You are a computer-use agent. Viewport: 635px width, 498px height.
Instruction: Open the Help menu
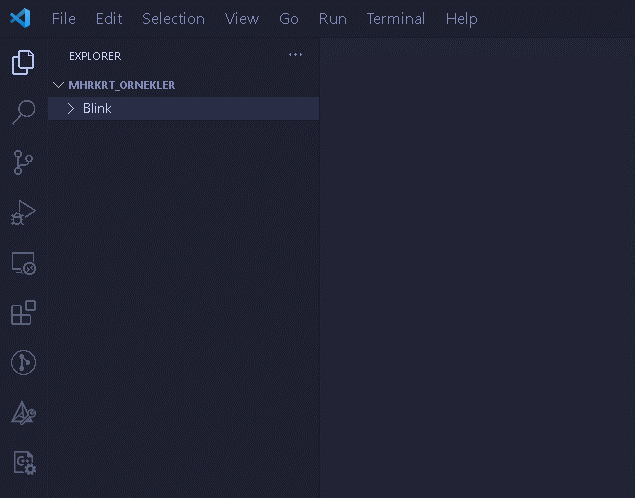461,19
